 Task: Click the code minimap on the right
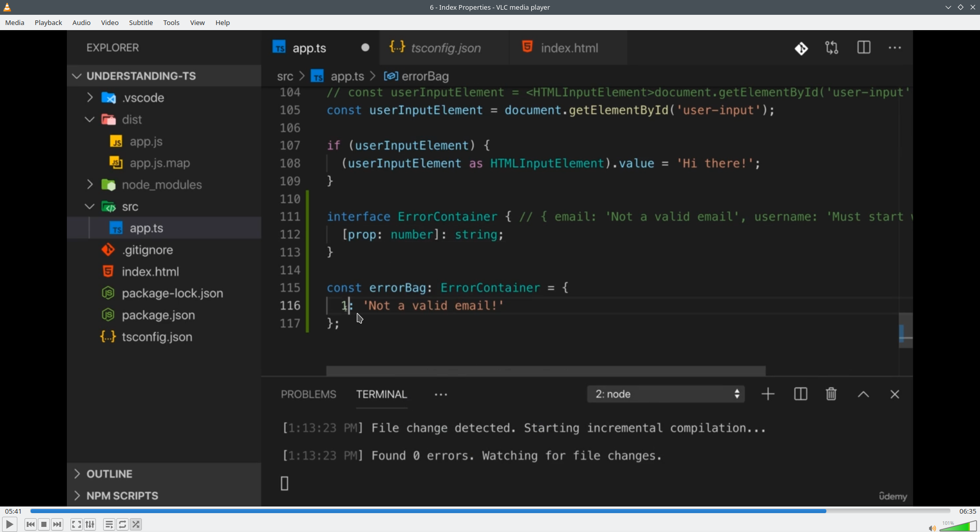pos(905,331)
